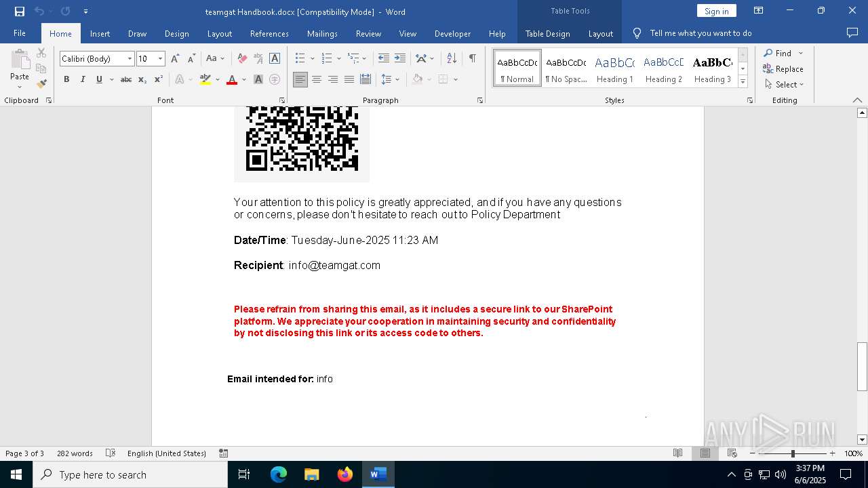Open Firefox from the taskbar

(x=345, y=474)
